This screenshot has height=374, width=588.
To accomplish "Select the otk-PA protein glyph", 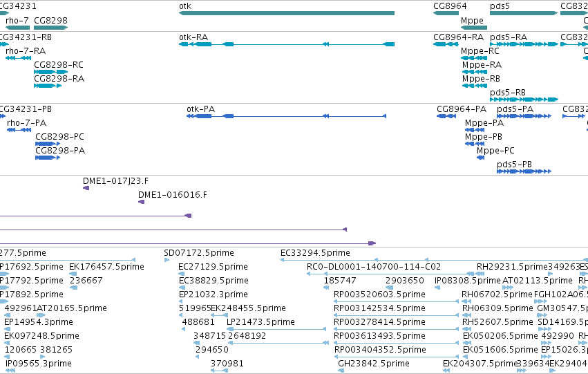I will pyautogui.click(x=287, y=116).
